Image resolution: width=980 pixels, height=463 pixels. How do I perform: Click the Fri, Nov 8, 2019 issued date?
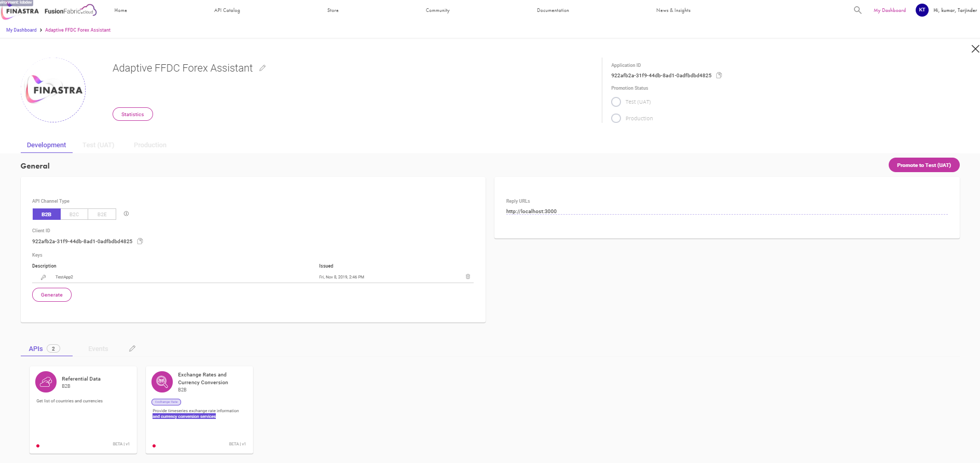(x=341, y=277)
